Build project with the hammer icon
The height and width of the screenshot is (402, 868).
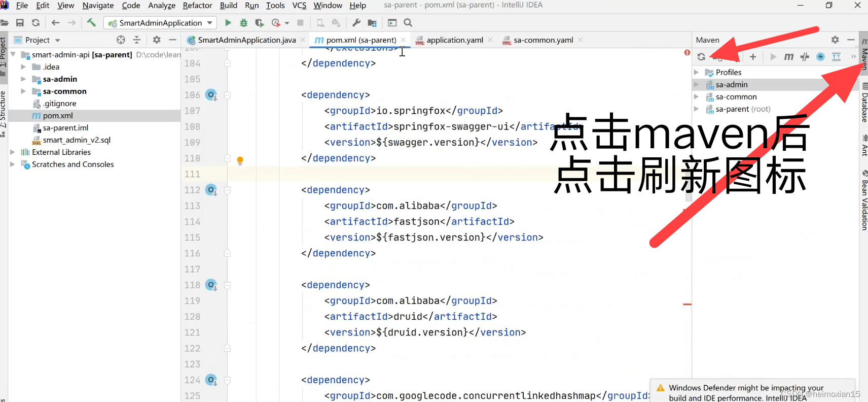[x=91, y=22]
